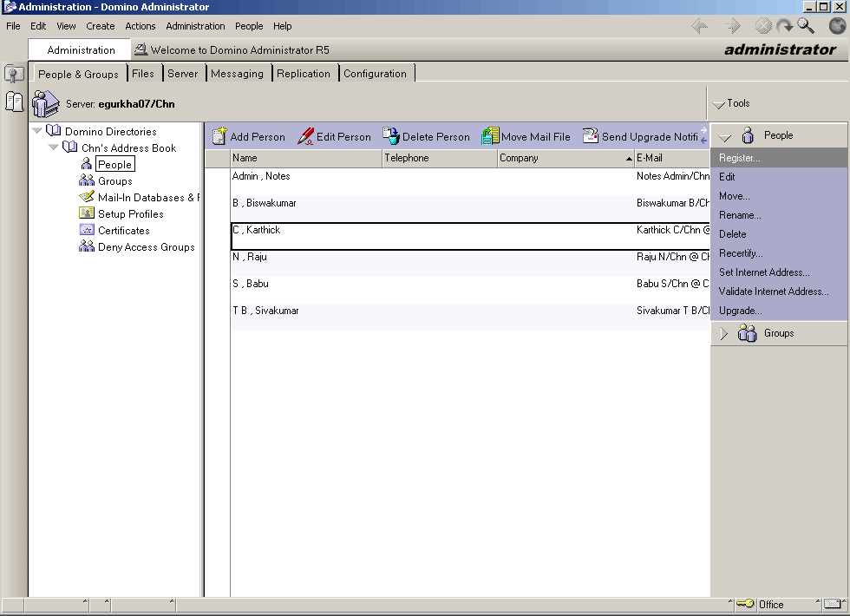
Task: Select the Deny Access Groups tree item
Action: [147, 246]
